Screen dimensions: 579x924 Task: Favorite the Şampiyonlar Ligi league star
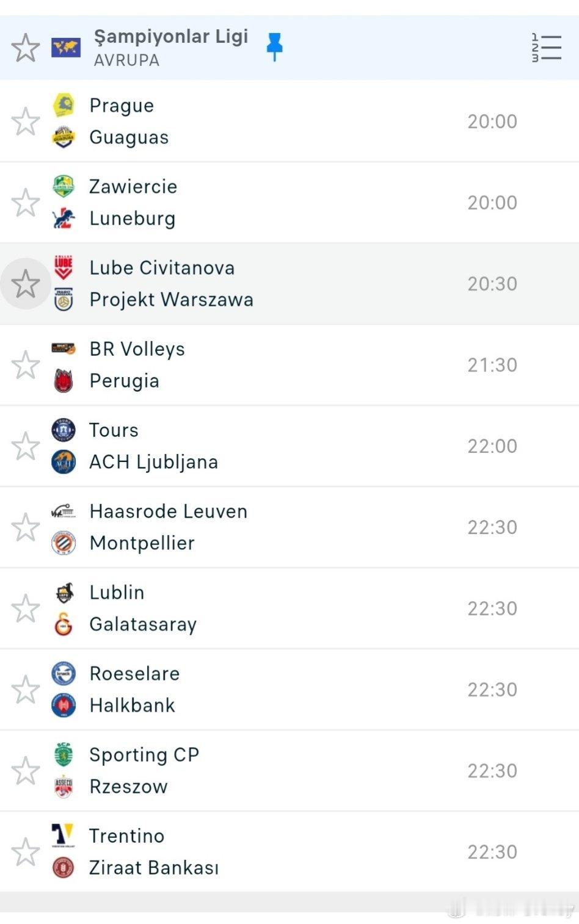pyautogui.click(x=25, y=48)
